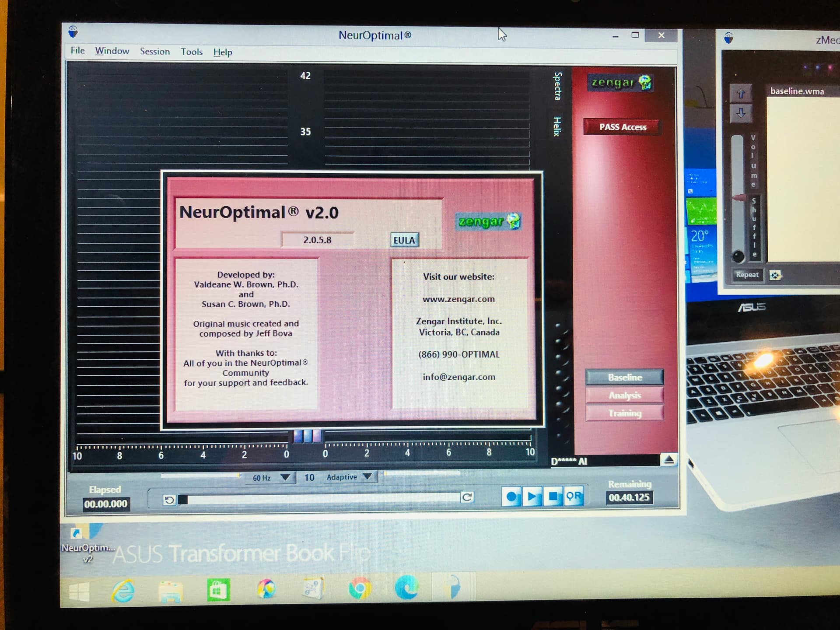Viewport: 840px width, 630px height.
Task: Click the zMedia window title icon
Action: point(728,38)
